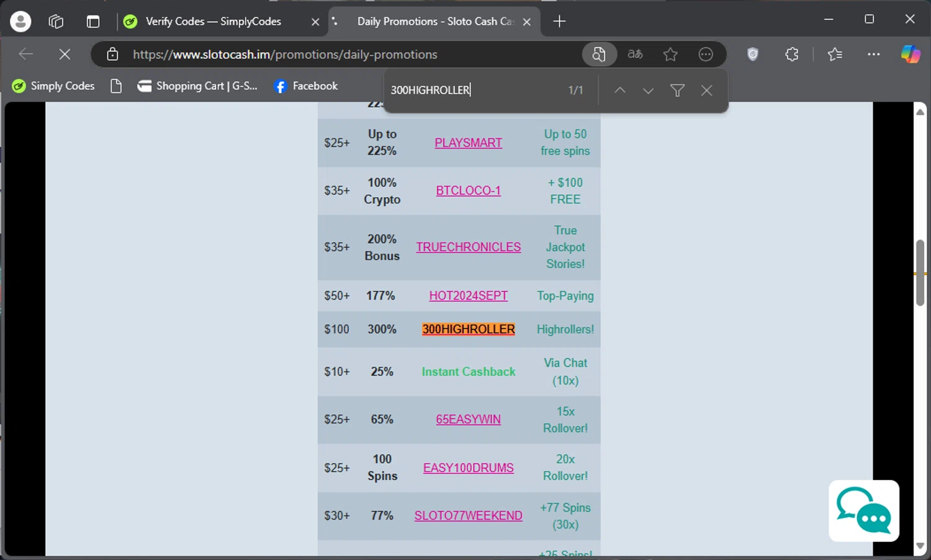Toggle the vertical tabs pane icon
The image size is (931, 560).
tap(93, 22)
